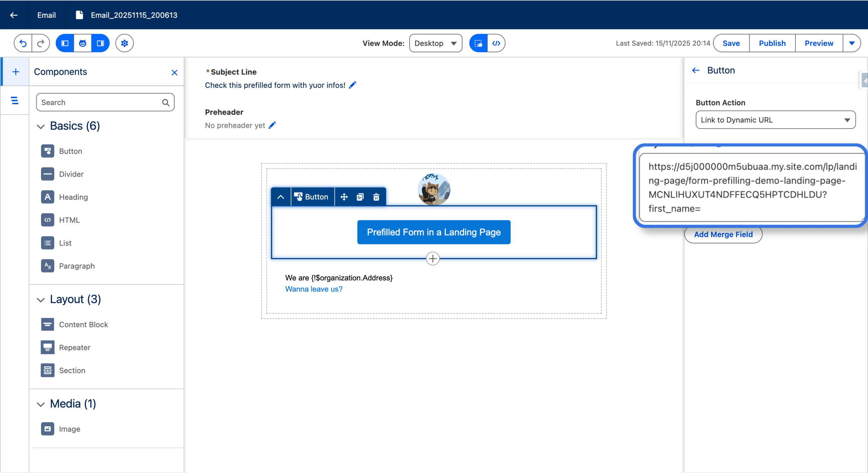Click the undo arrow icon
Screen dimensions: 868x473
(x=23, y=43)
